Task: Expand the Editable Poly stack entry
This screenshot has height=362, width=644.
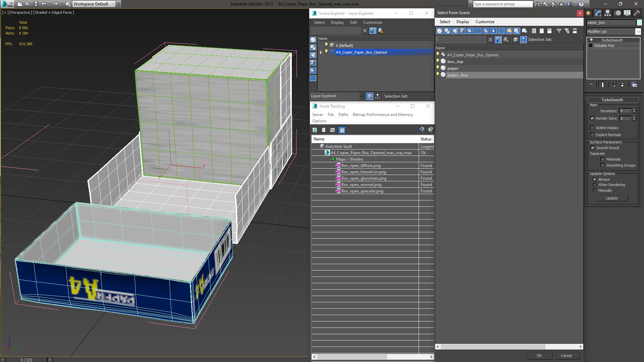Action: click(x=590, y=46)
